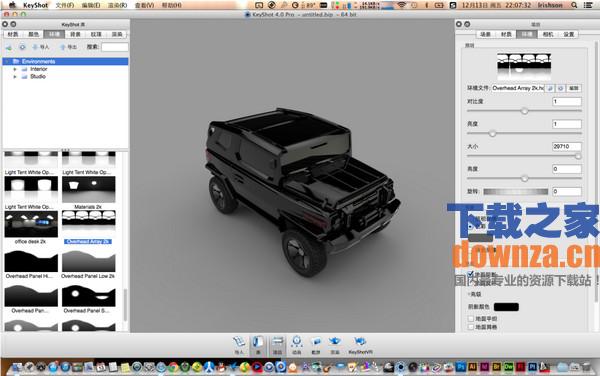Screen dimensions: 600x376
Task: Select the Overhead Panel Low 2k thumbnail
Action: click(x=88, y=261)
